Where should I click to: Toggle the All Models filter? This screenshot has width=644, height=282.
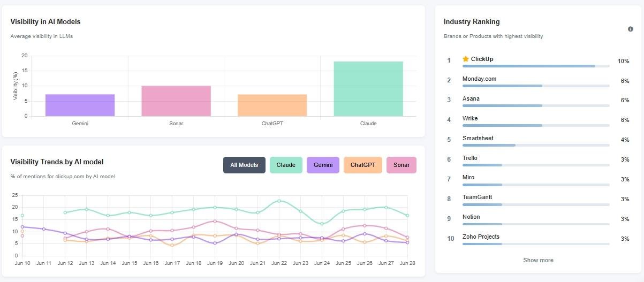click(244, 165)
